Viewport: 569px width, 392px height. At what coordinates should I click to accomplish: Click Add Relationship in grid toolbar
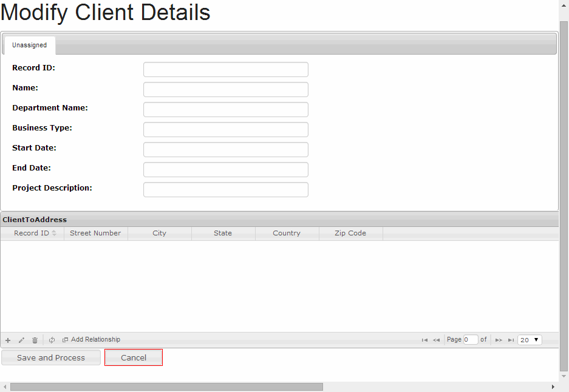(x=91, y=339)
